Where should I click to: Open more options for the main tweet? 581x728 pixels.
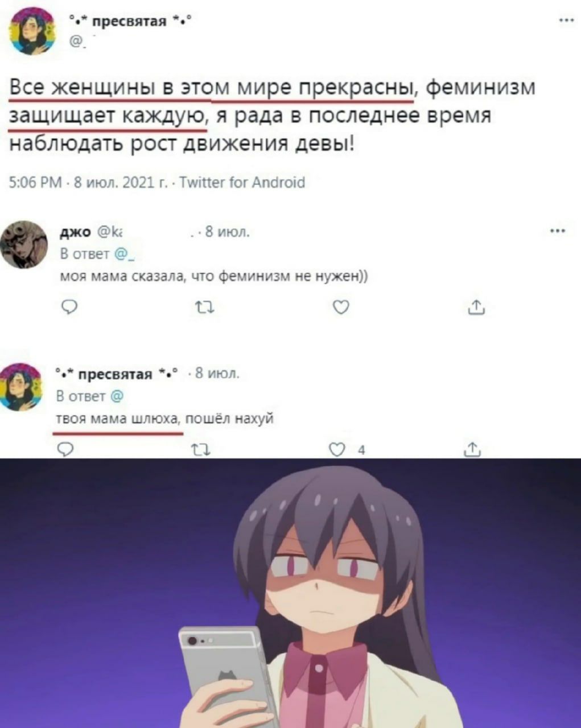566,22
